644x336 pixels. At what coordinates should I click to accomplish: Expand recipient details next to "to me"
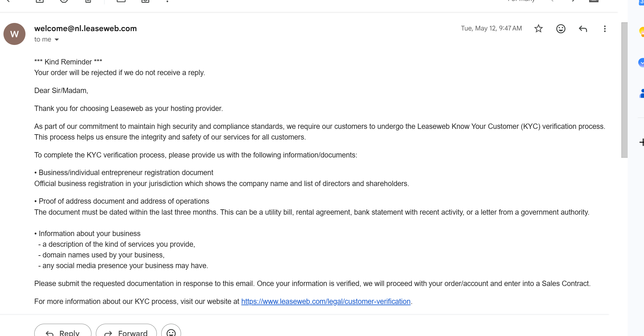[57, 40]
